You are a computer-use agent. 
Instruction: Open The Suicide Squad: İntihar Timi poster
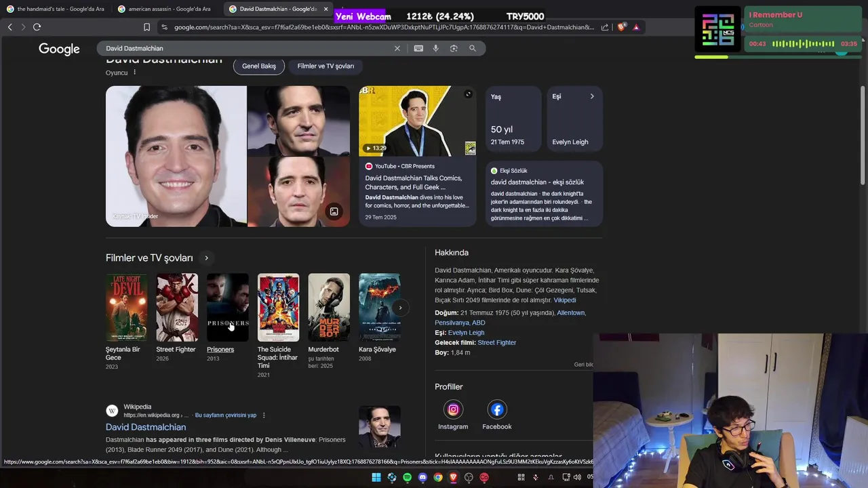278,307
